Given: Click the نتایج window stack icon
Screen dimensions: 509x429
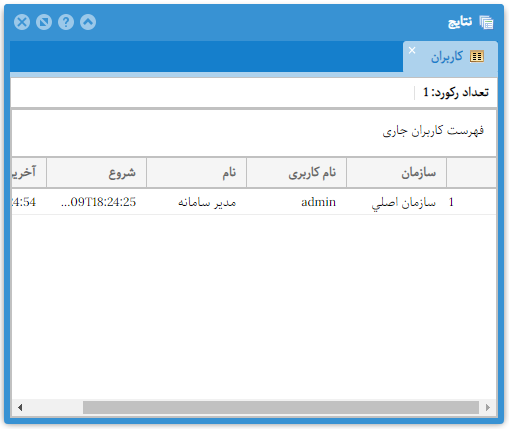Looking at the screenshot, I should coord(486,23).
